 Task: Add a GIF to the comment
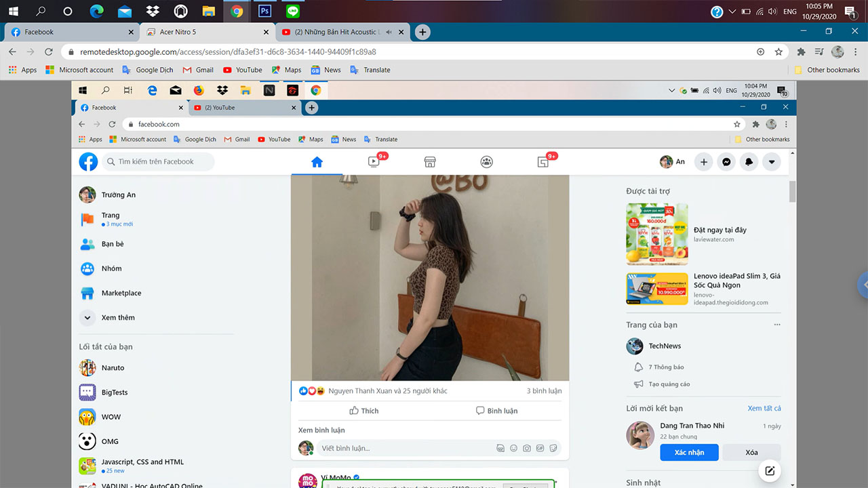[x=540, y=448]
